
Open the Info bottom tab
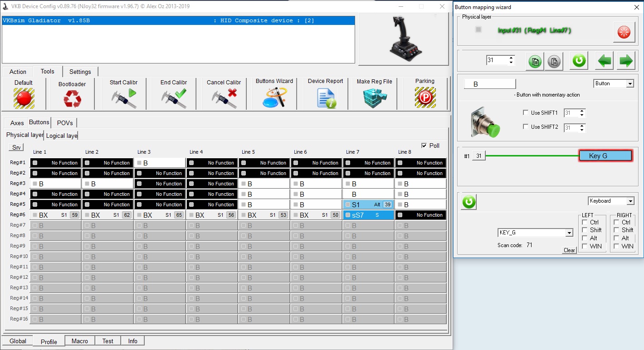133,341
